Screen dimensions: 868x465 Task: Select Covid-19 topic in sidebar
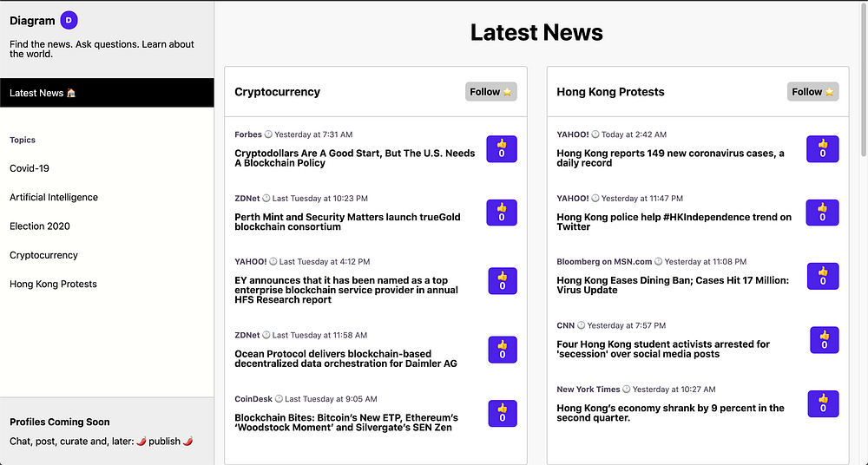[30, 168]
